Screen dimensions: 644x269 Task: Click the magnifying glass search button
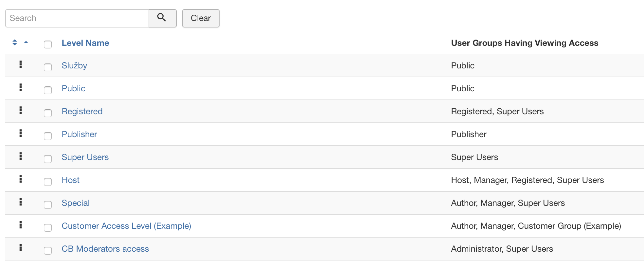point(163,18)
